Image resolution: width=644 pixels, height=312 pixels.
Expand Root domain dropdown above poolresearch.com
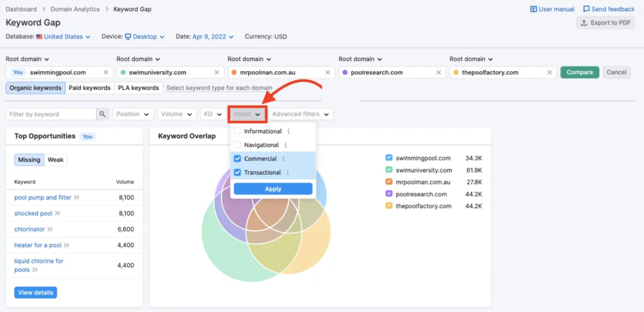click(x=360, y=59)
